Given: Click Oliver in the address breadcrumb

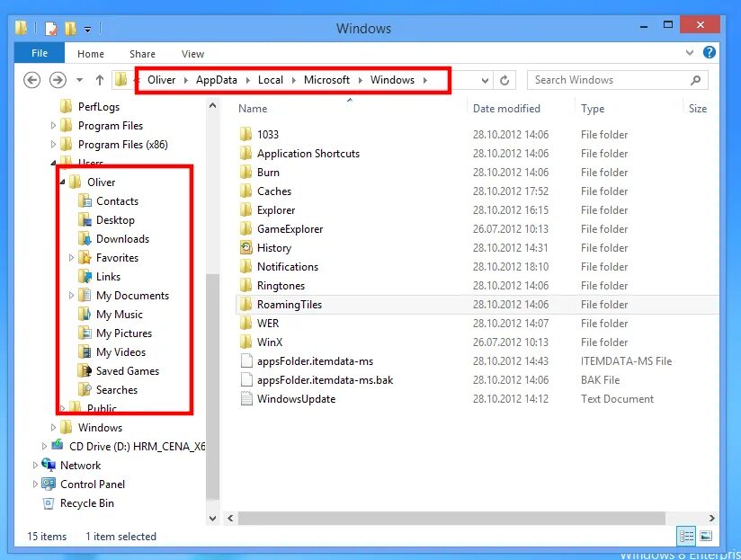Looking at the screenshot, I should point(161,80).
